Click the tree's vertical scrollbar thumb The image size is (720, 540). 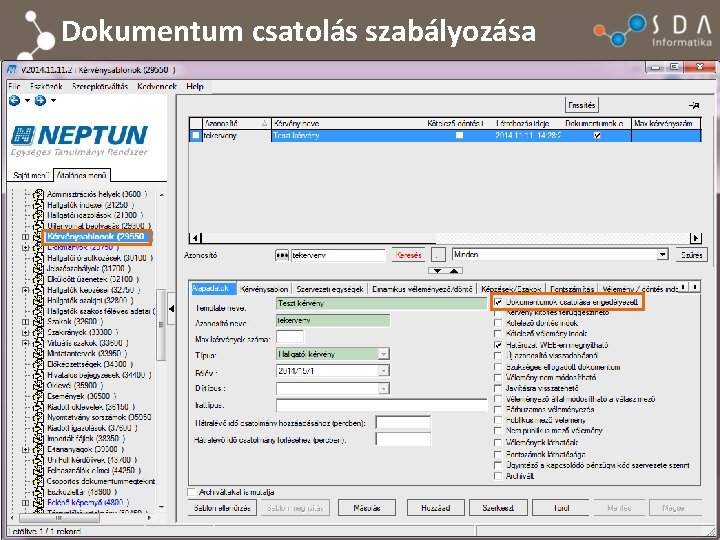click(x=161, y=325)
